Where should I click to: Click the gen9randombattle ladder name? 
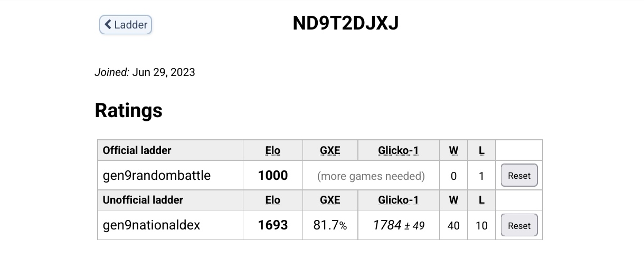point(157,176)
